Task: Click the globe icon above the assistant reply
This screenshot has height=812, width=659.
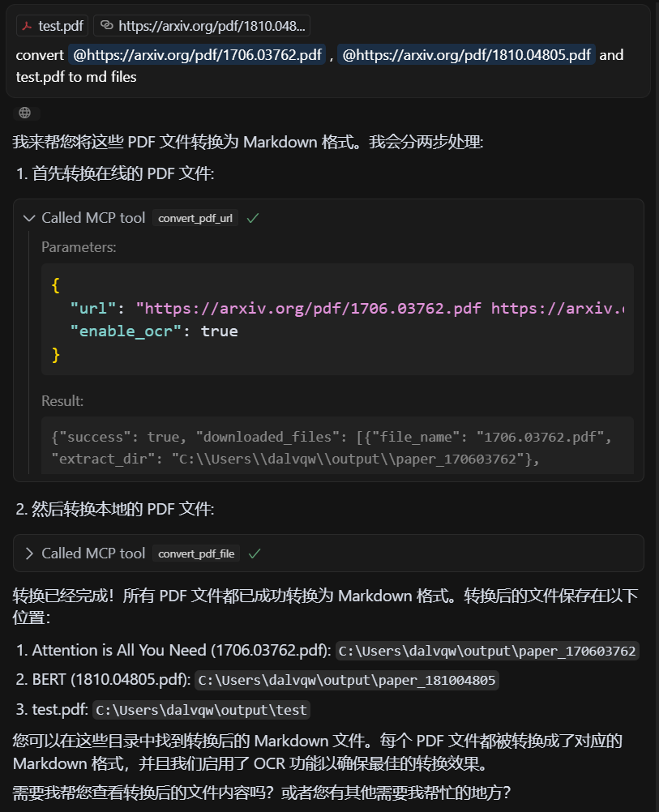Action: [x=23, y=111]
